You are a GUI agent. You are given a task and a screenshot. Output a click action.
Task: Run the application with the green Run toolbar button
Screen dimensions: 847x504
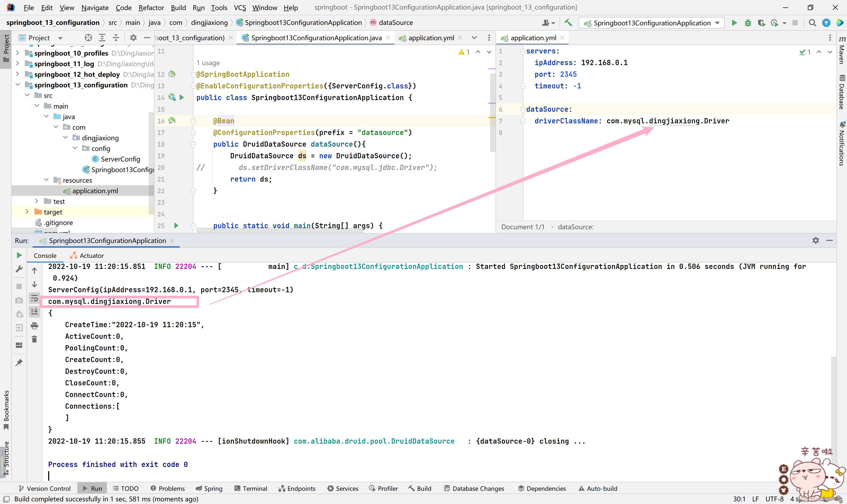(x=734, y=23)
